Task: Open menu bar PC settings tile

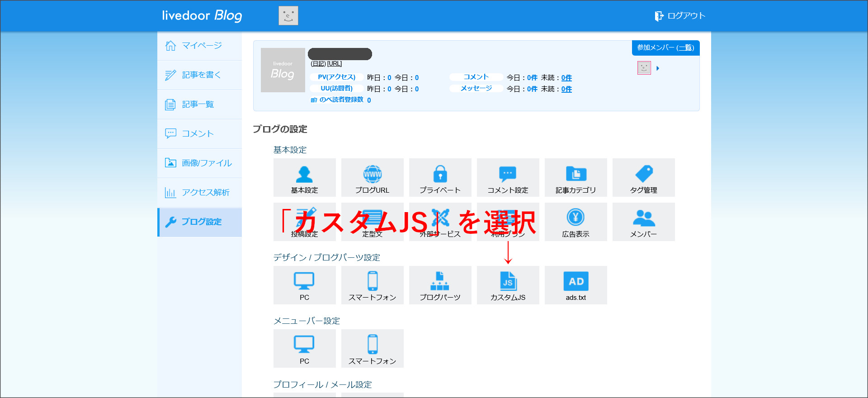Action: (304, 348)
